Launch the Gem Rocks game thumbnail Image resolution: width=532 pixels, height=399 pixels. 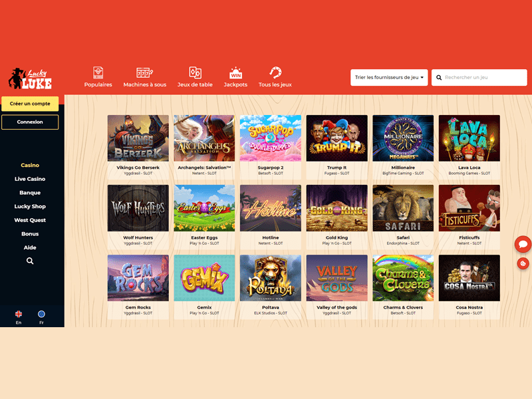tap(138, 278)
